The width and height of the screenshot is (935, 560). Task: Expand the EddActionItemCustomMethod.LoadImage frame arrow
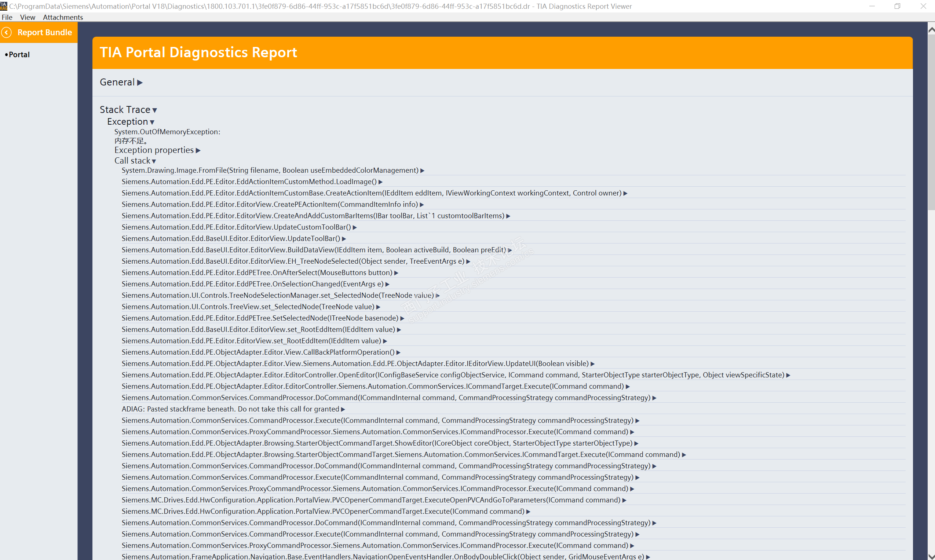380,182
